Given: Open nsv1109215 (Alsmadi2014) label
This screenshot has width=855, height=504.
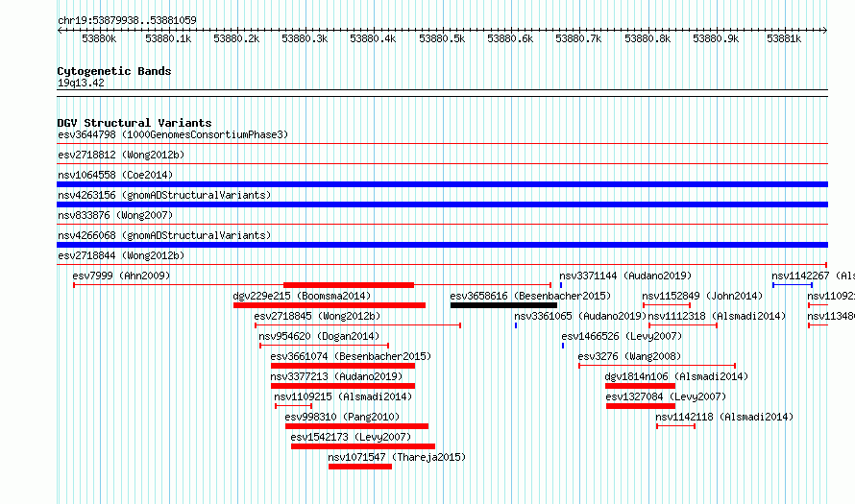Looking at the screenshot, I should tap(343, 396).
